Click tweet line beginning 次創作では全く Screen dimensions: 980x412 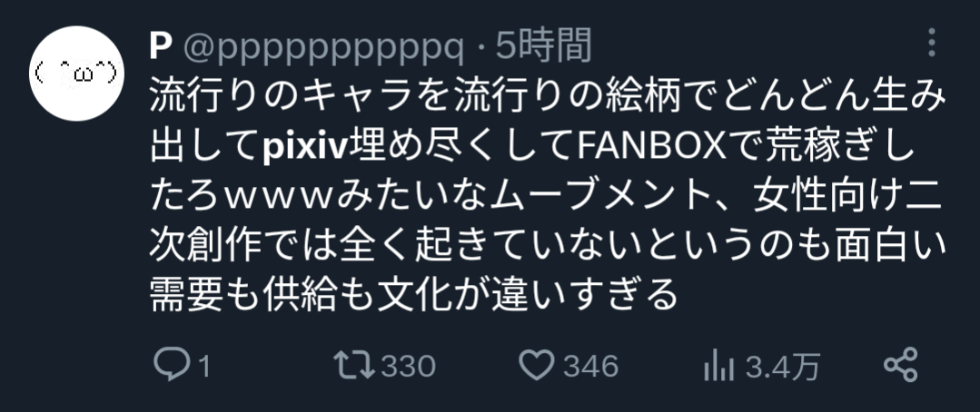click(547, 245)
